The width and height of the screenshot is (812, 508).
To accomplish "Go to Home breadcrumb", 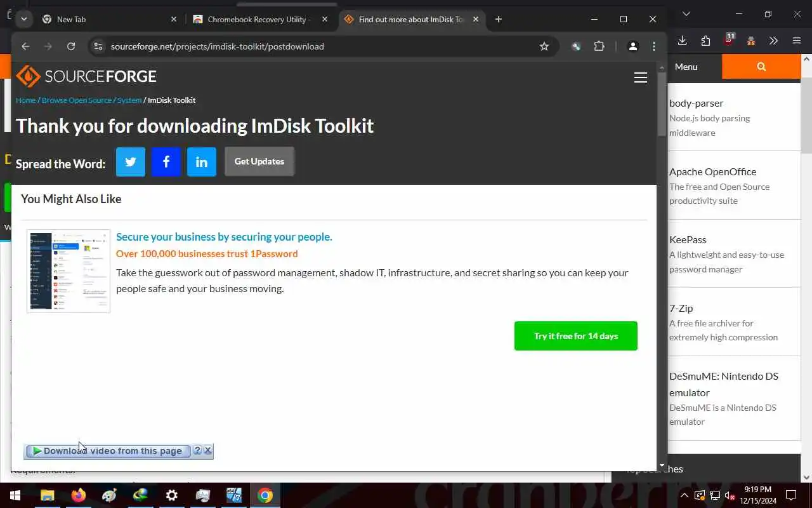I will coord(25,100).
